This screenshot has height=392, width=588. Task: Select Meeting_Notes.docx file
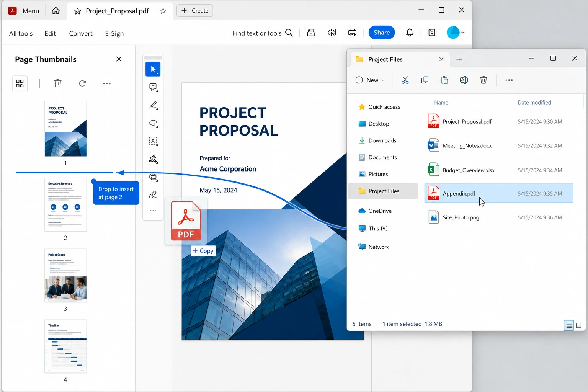(x=498, y=146)
